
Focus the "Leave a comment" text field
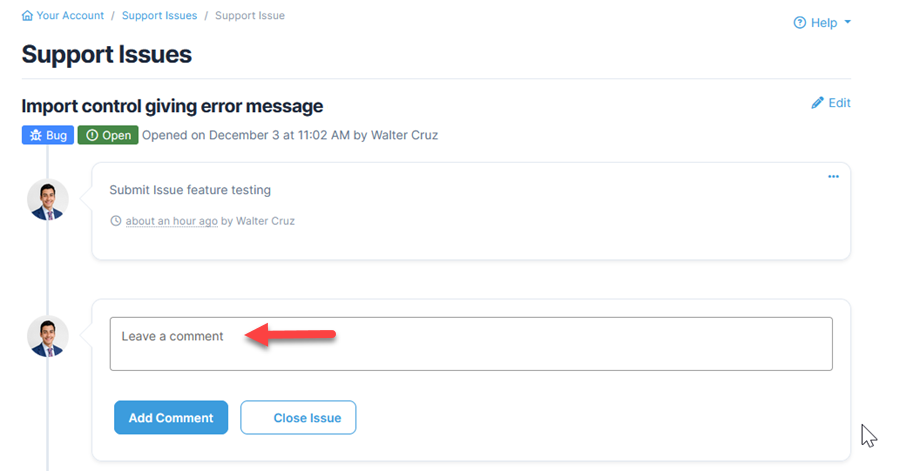click(x=470, y=344)
